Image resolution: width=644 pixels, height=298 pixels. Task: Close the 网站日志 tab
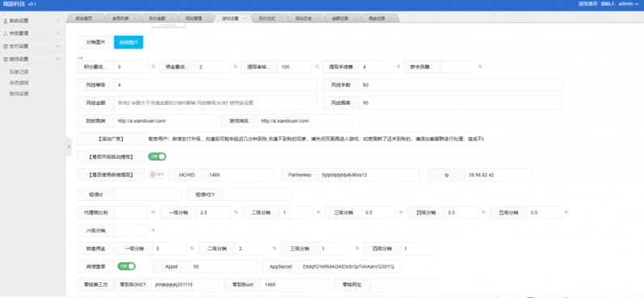(x=318, y=19)
